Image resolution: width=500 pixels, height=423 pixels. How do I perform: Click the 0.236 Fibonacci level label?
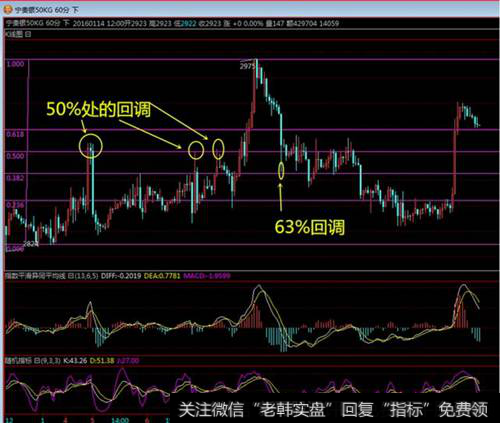(x=15, y=205)
